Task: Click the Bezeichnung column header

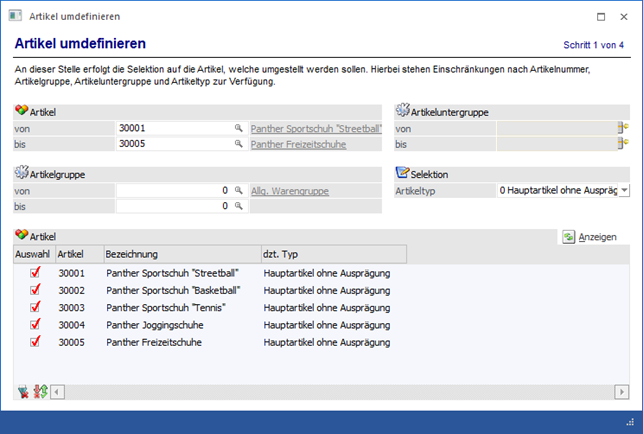Action: [x=179, y=254]
